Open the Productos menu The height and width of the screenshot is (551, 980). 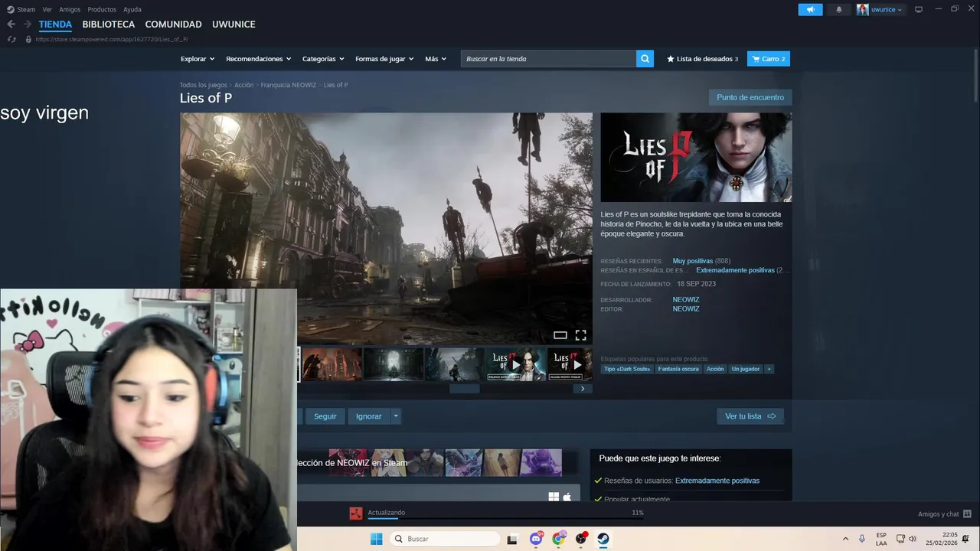tap(102, 9)
